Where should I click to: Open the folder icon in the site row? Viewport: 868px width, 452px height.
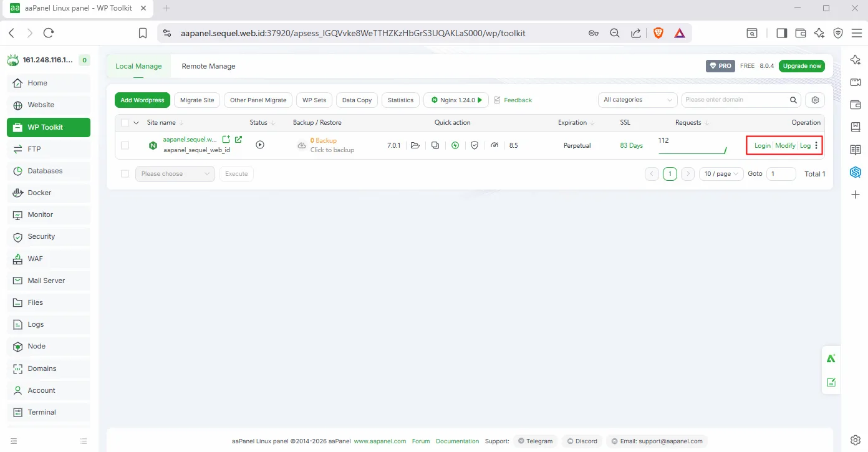pyautogui.click(x=415, y=145)
